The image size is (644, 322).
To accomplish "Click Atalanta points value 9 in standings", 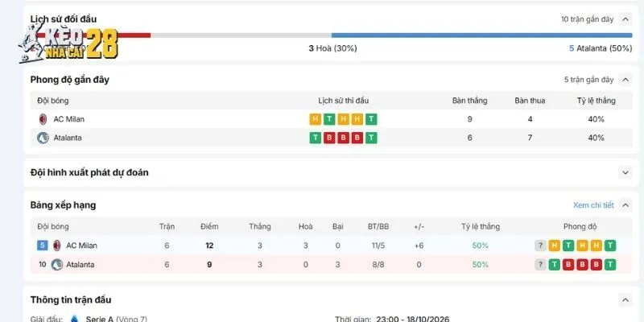I will (209, 265).
